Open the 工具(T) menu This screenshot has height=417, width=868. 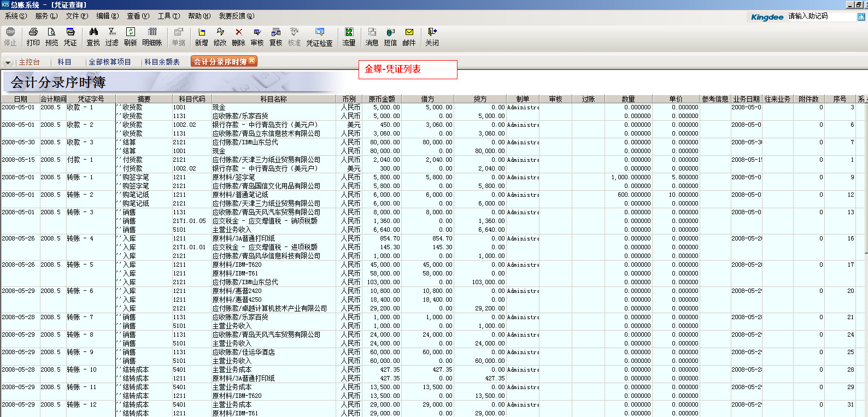[x=168, y=16]
